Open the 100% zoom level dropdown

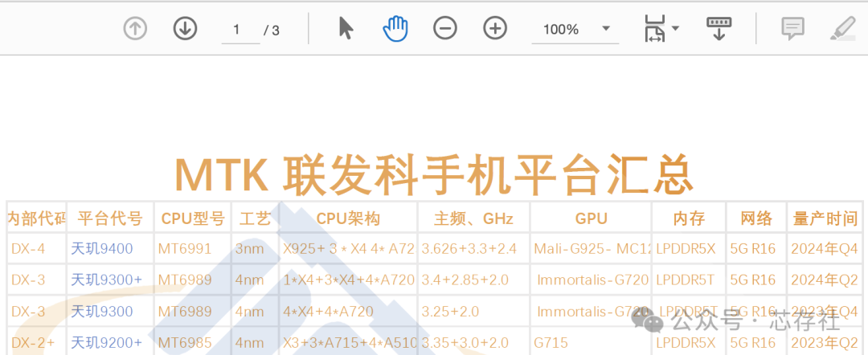coord(575,29)
